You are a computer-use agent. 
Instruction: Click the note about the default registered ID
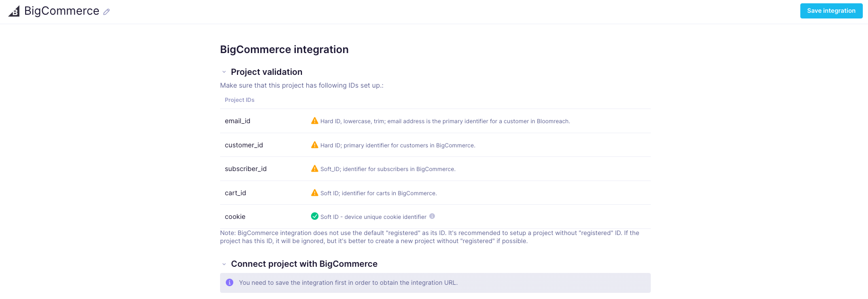(430, 237)
